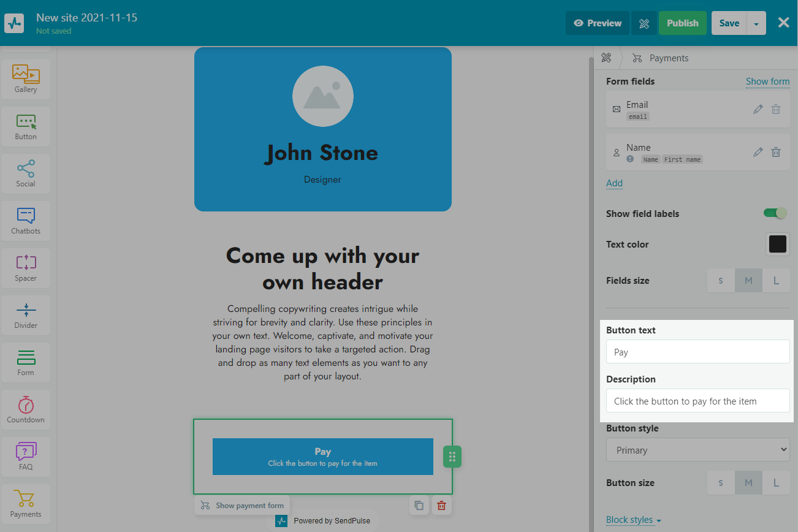This screenshot has height=532, width=798.
Task: Set Fields size to S
Action: coord(721,281)
